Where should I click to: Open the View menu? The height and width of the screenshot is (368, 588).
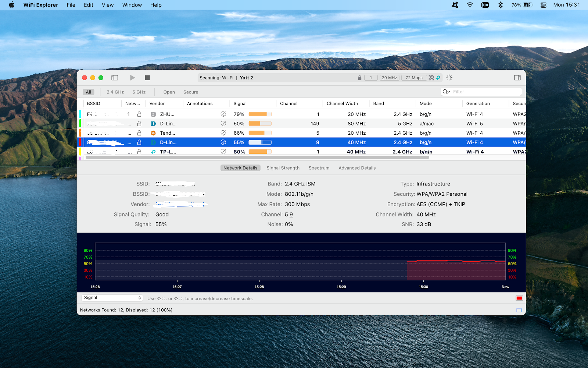pyautogui.click(x=108, y=5)
